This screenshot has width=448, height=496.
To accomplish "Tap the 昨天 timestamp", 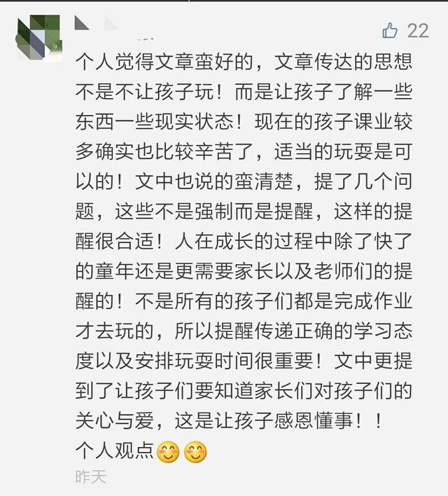I will (91, 476).
